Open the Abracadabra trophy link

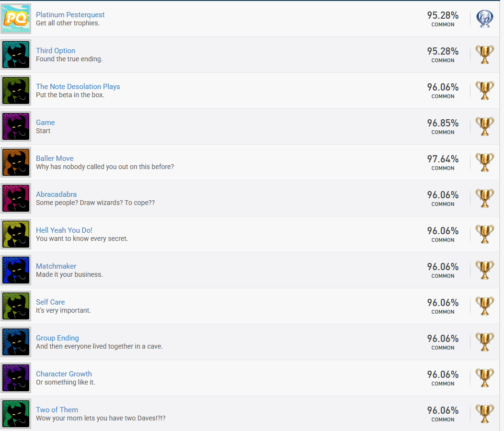tap(56, 194)
